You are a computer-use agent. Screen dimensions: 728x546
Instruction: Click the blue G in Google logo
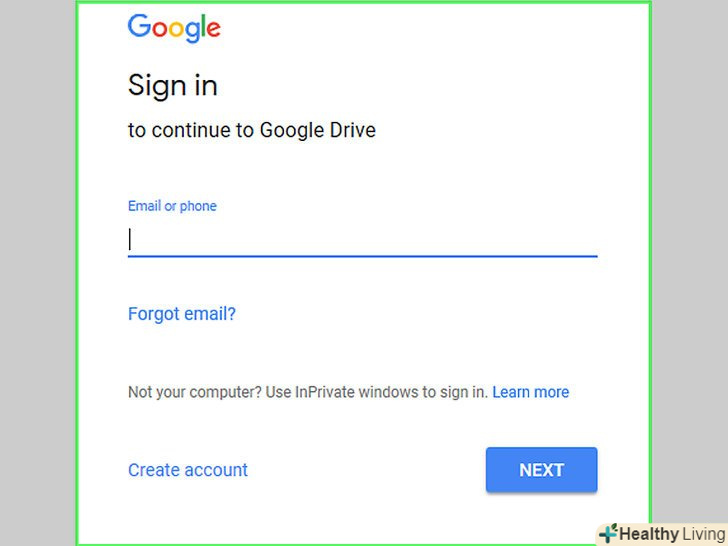coord(139,25)
